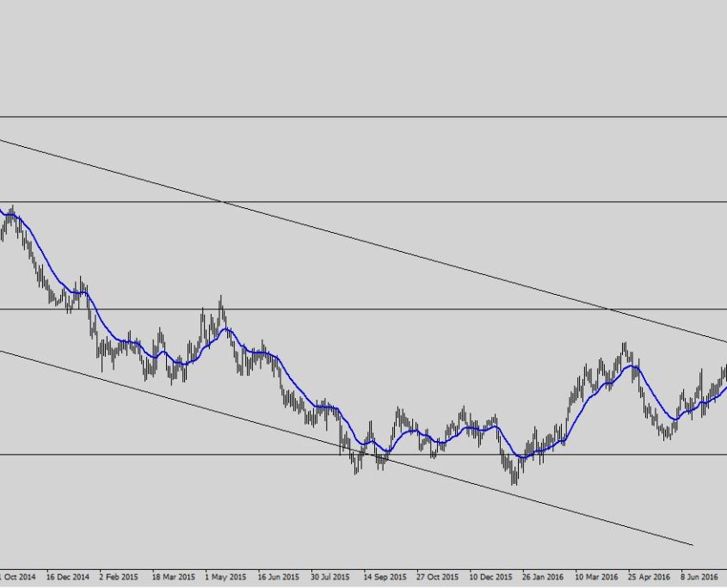This screenshot has height=588, width=727.
Task: Select the 2 Feb 2015 axis label
Action: [120, 577]
